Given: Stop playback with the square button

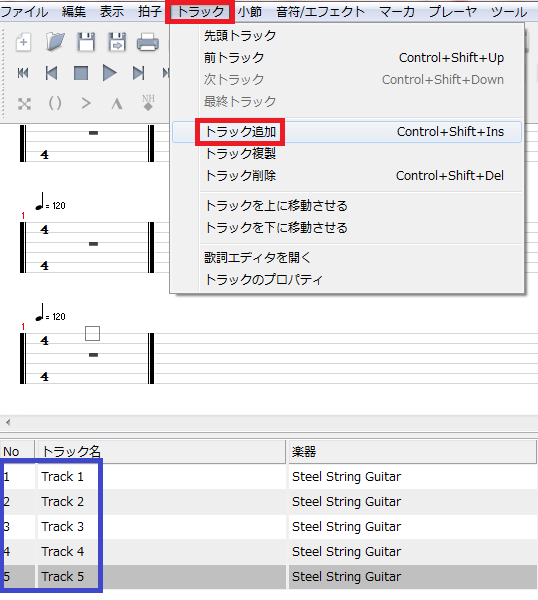Looking at the screenshot, I should pyautogui.click(x=81, y=73).
